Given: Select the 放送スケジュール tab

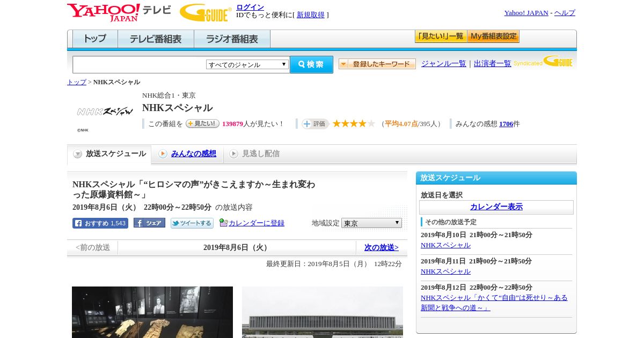Looking at the screenshot, I should 109,154.
